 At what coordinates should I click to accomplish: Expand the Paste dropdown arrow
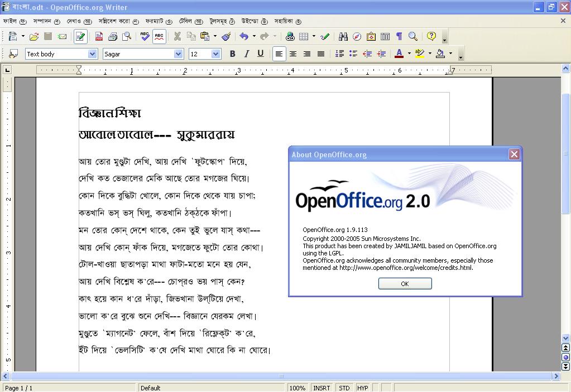pyautogui.click(x=215, y=36)
